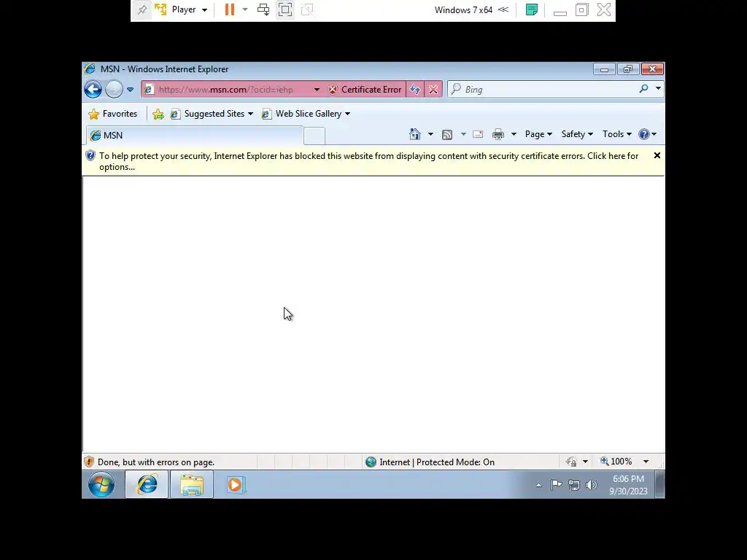Click the VMware collapse chevrons icon

click(x=503, y=9)
